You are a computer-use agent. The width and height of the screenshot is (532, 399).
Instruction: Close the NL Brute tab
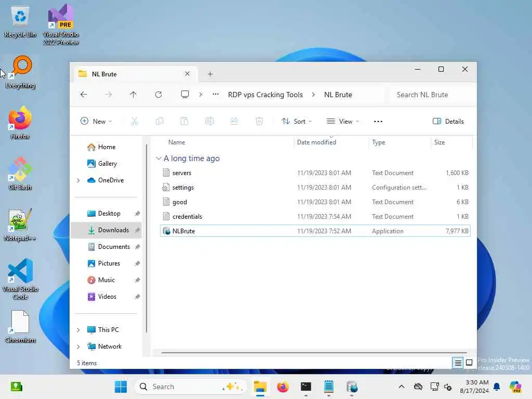(x=187, y=74)
